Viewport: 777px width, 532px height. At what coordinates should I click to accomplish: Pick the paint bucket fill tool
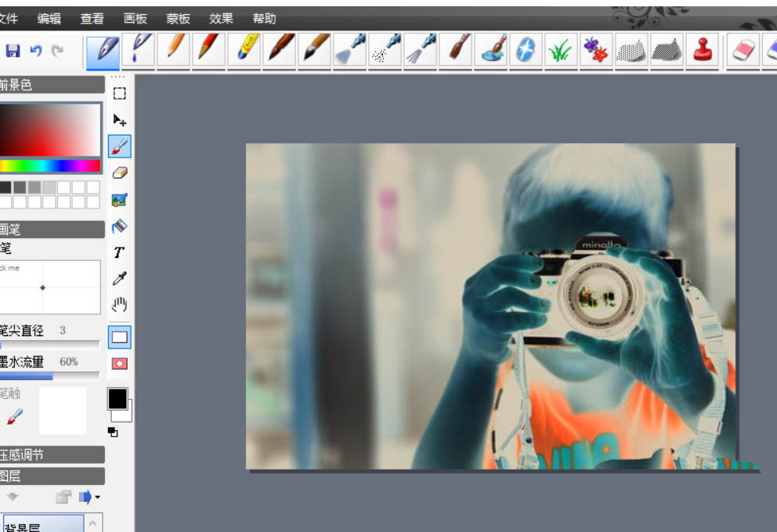pos(119,226)
